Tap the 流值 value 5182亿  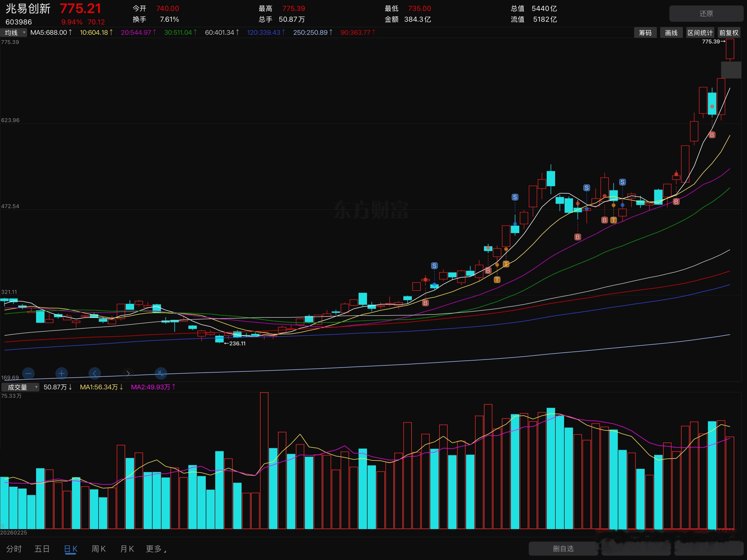coord(545,19)
